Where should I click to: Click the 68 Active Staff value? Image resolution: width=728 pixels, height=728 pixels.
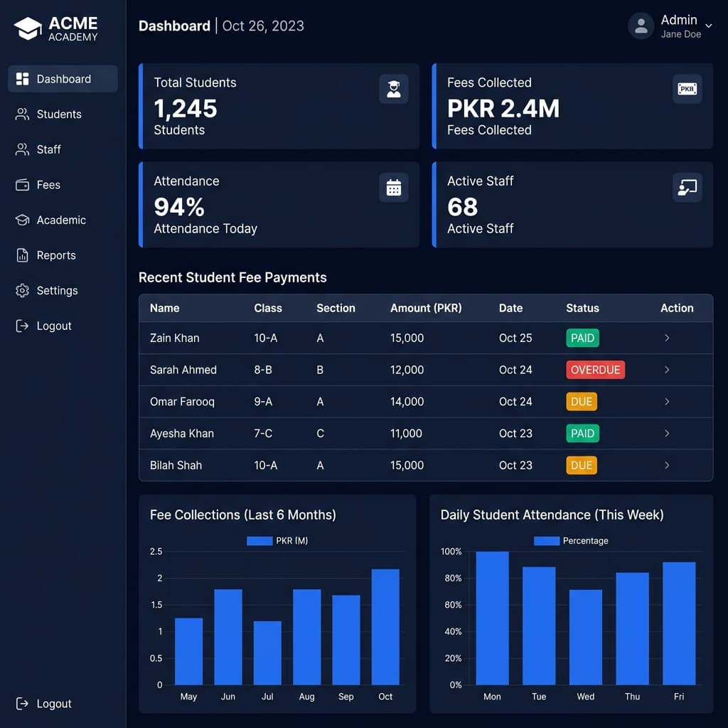pos(462,207)
